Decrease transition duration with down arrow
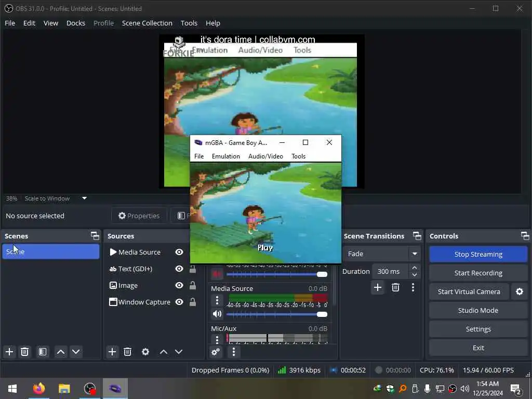Viewport: 532px width, 399px height. [x=415, y=275]
